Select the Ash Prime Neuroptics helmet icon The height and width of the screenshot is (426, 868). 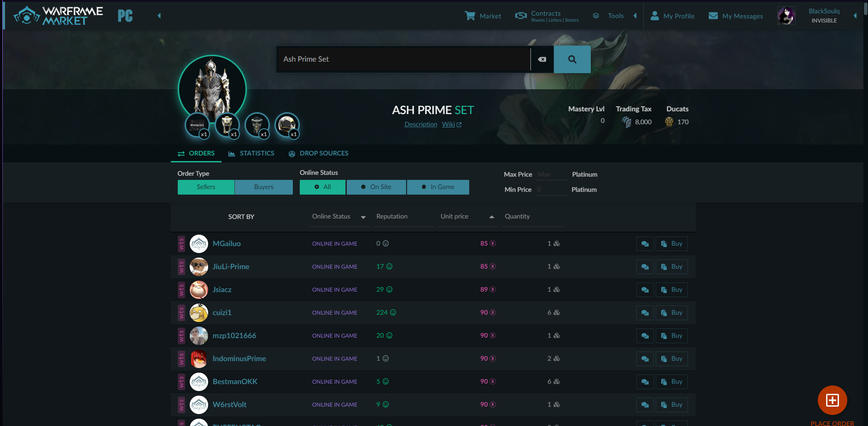[x=287, y=125]
